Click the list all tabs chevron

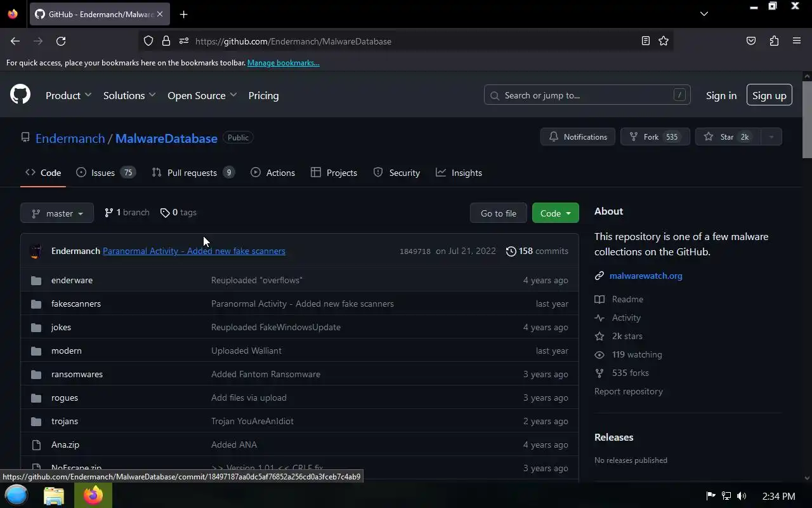coord(704,14)
